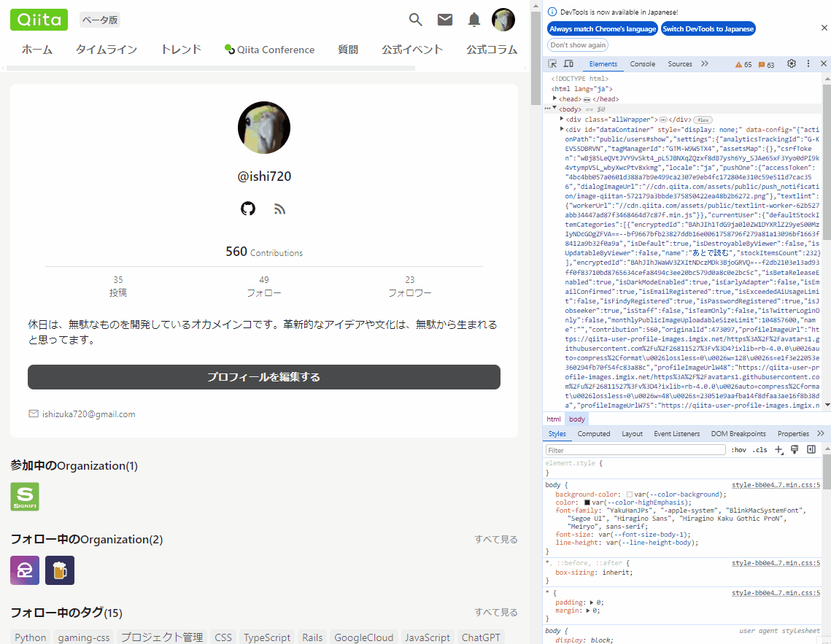
Task: Switch to the Console tab in DevTools
Action: click(x=642, y=63)
